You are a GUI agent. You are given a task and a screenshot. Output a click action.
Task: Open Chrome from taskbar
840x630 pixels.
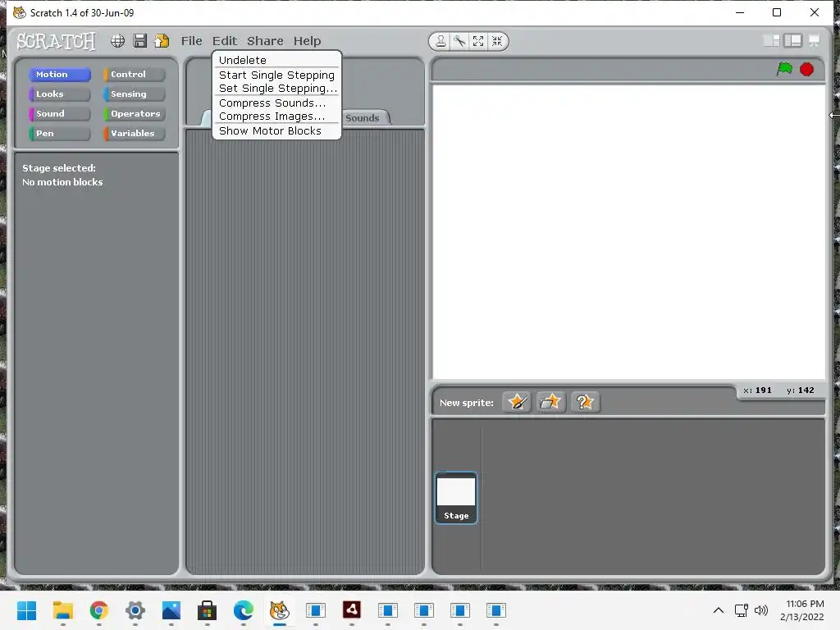click(99, 610)
